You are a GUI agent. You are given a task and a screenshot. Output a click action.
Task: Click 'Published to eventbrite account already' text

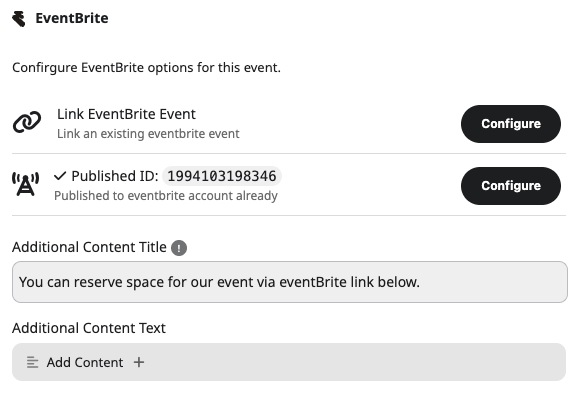click(166, 195)
